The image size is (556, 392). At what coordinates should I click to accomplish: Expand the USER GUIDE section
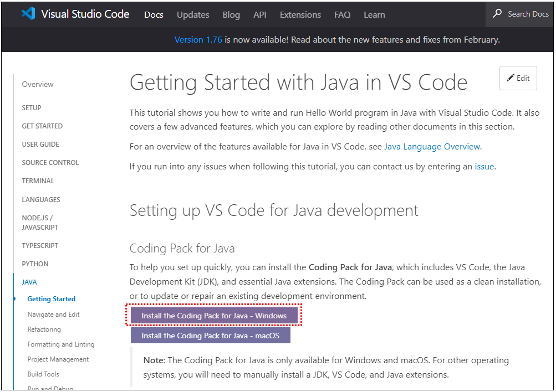[x=40, y=145]
